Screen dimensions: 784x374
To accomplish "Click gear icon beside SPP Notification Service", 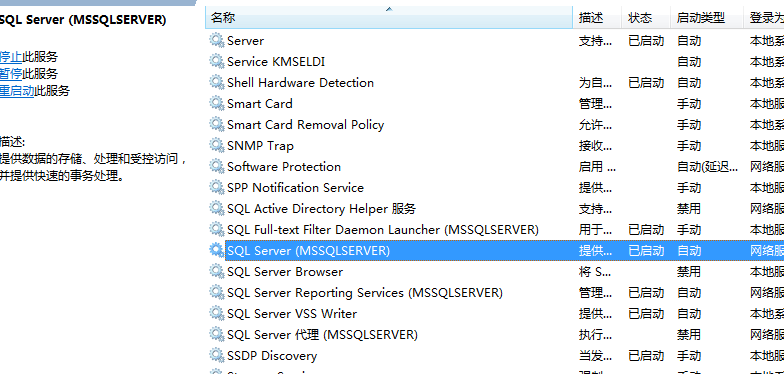I will pyautogui.click(x=216, y=187).
